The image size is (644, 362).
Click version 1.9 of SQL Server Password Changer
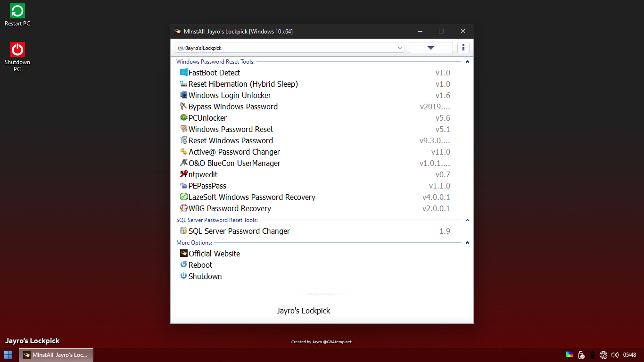[445, 231]
